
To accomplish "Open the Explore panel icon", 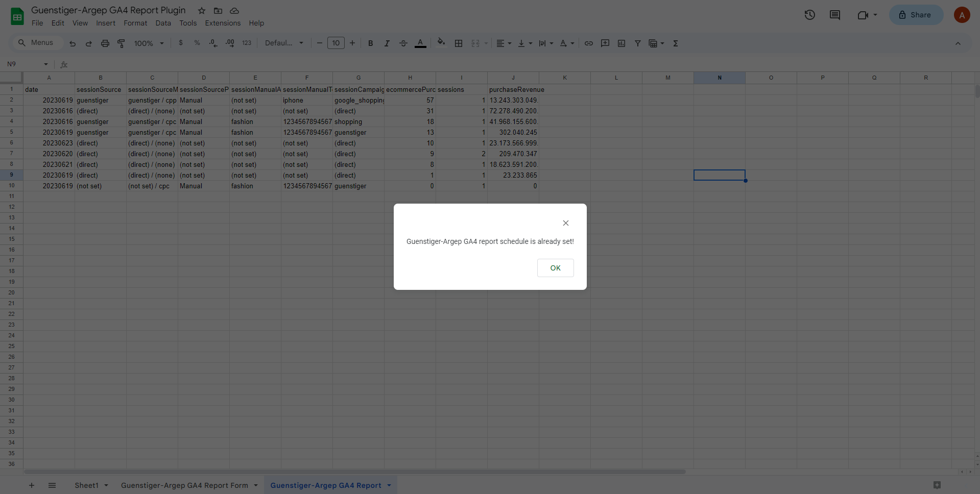I will pos(937,485).
